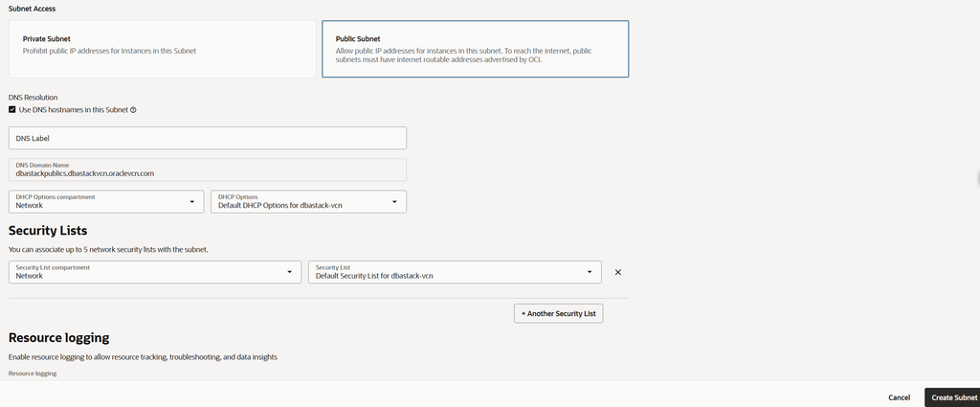Open Security List dropdown for dbastack-vcn

coord(455,272)
